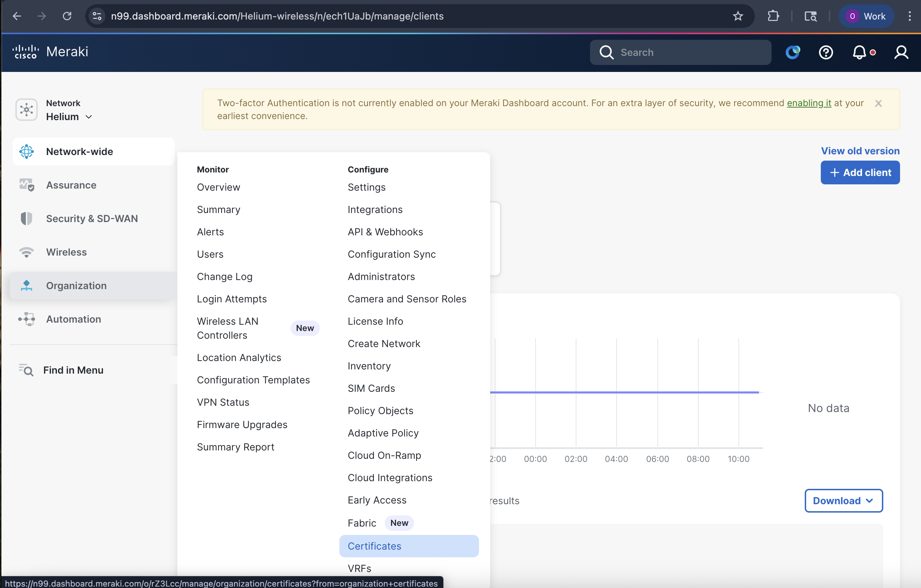Open the Chrome three-dot menu

909,16
